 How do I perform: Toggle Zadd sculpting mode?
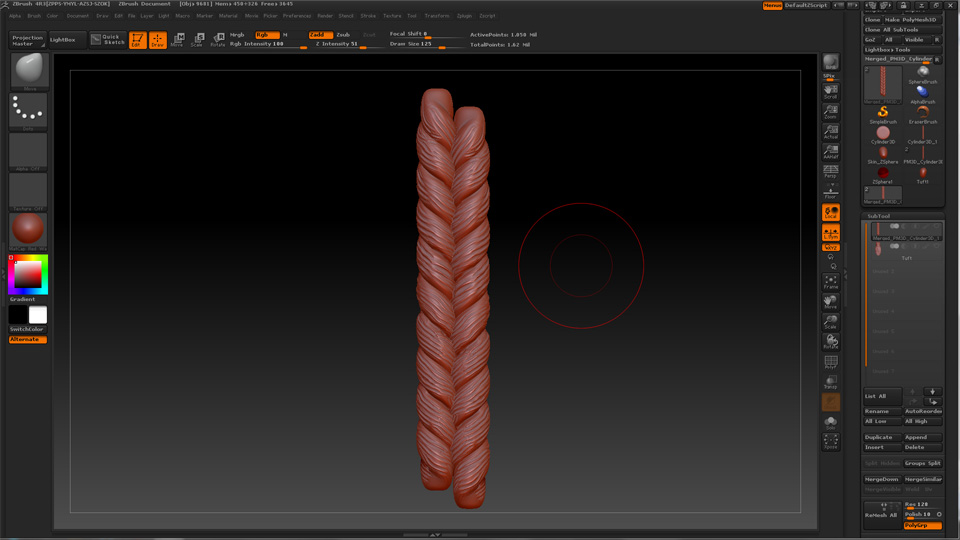(318, 35)
